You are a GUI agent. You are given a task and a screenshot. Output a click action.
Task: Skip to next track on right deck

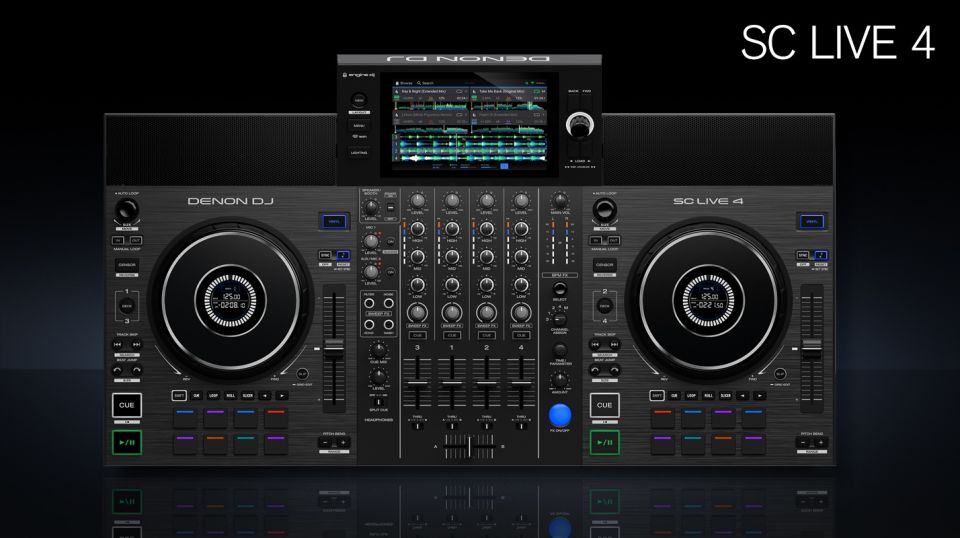pos(615,344)
